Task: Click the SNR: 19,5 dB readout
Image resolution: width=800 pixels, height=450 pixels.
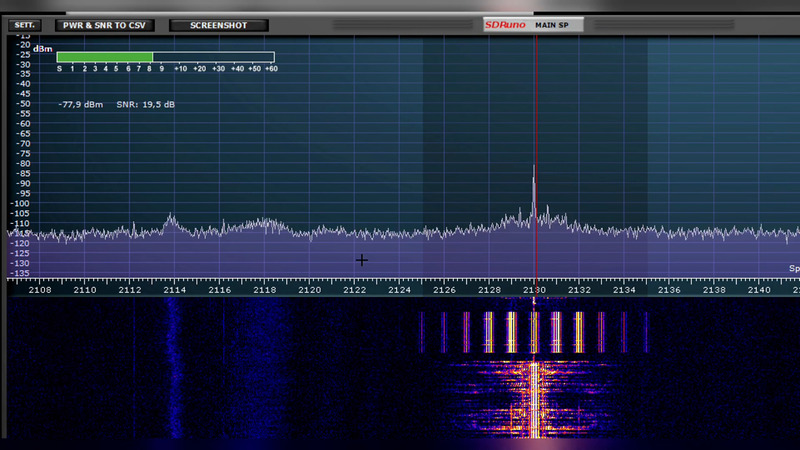Action: click(x=146, y=104)
